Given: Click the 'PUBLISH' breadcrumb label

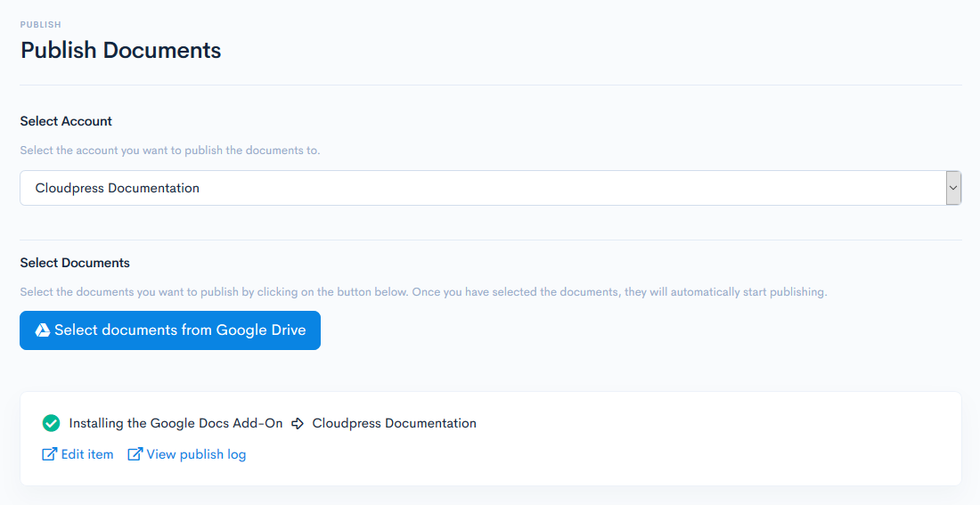Looking at the screenshot, I should (41, 24).
